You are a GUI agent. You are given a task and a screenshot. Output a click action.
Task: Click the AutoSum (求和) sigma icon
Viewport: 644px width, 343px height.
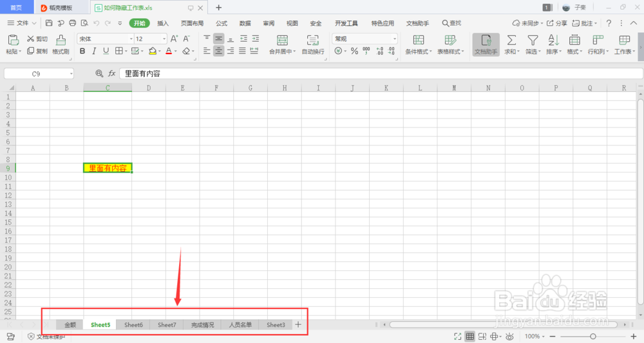[511, 40]
